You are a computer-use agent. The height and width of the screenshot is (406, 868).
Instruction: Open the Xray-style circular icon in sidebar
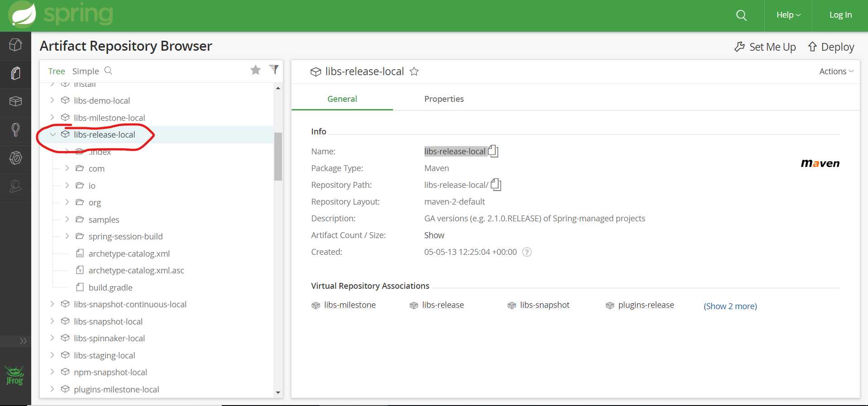pyautogui.click(x=15, y=158)
